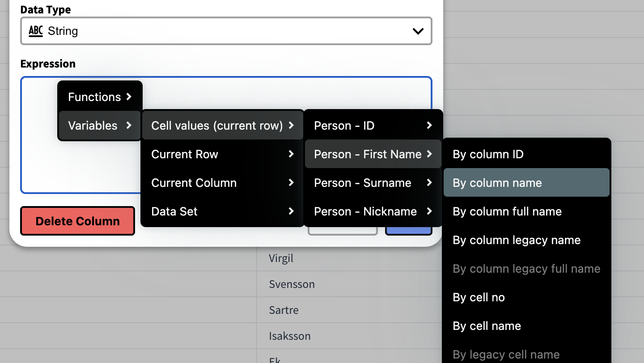Choose By column ID option
Viewport: 644px width, 363px height.
tap(526, 154)
